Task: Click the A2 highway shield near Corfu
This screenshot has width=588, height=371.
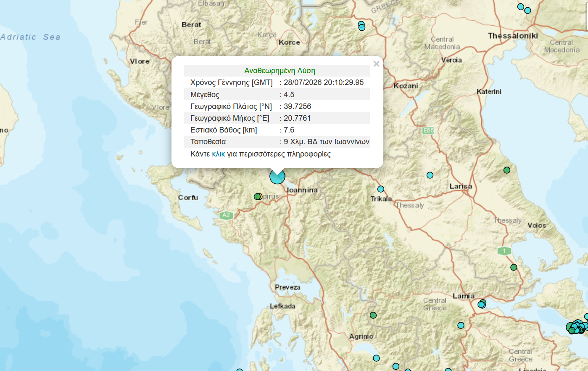Action: click(226, 215)
